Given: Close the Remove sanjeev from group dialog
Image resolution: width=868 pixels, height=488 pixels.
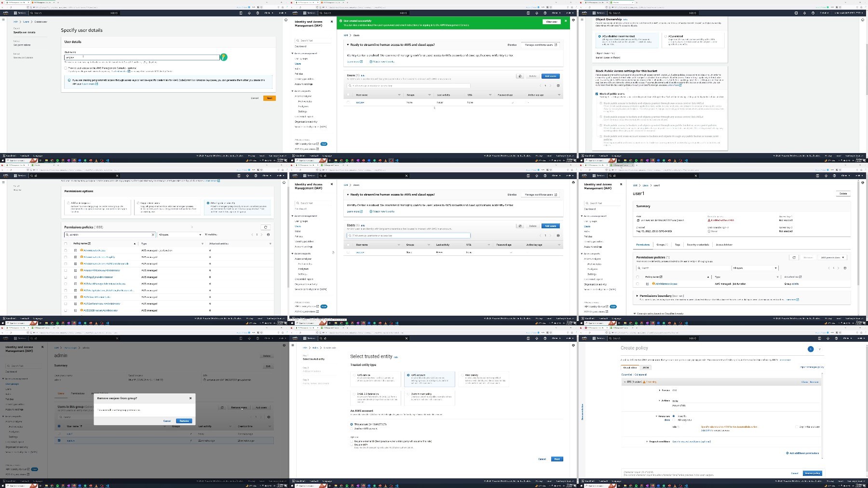Looking at the screenshot, I should click(190, 398).
